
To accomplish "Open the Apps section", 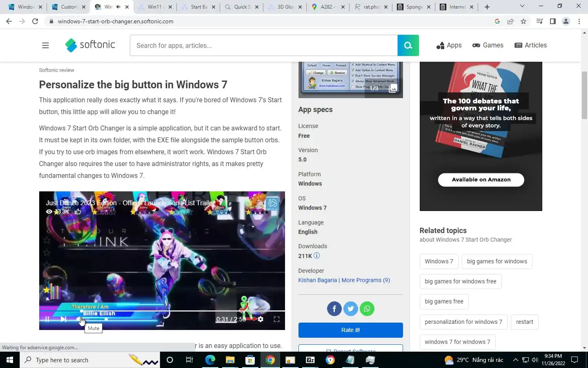I will point(449,45).
